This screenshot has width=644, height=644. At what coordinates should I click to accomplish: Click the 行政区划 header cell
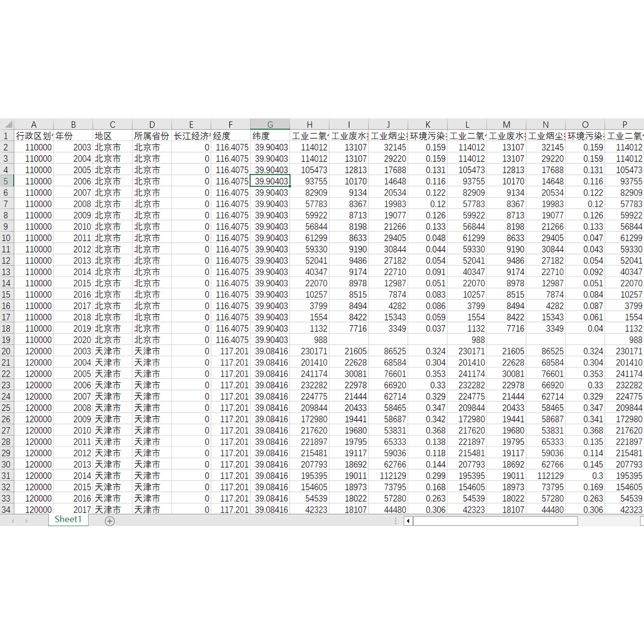click(34, 136)
